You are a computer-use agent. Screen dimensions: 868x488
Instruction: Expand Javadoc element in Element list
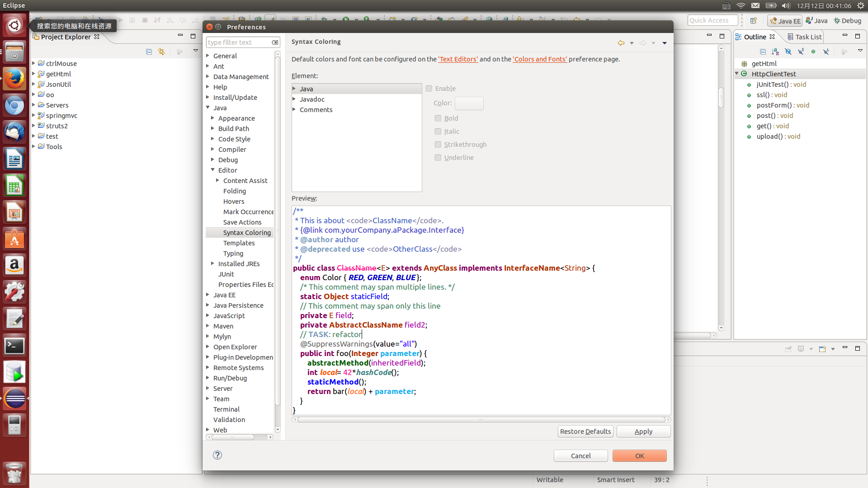[294, 99]
